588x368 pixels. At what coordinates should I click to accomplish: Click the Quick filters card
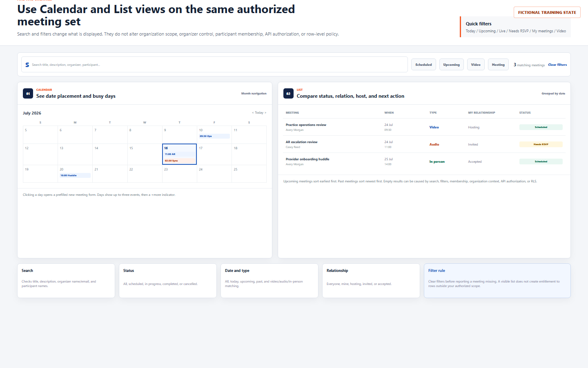pos(515,27)
